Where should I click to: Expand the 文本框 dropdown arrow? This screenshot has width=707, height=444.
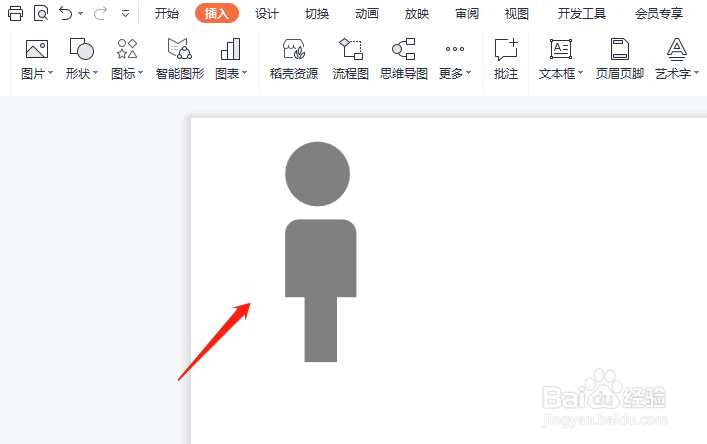coord(580,73)
